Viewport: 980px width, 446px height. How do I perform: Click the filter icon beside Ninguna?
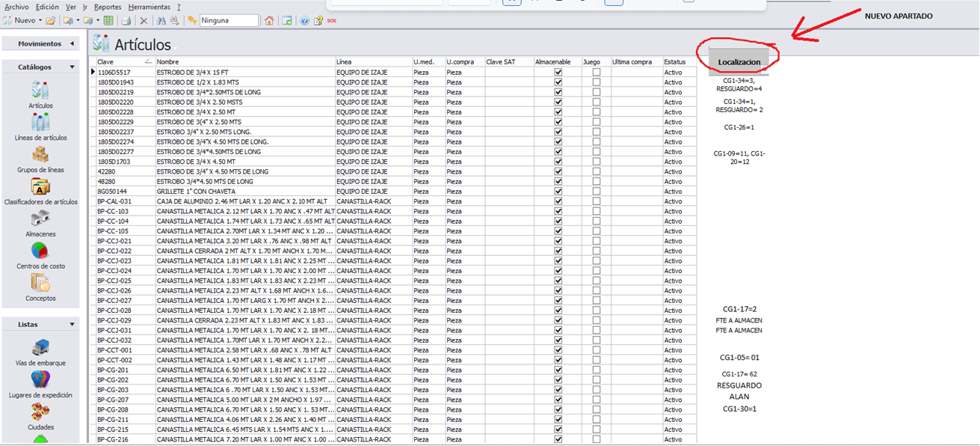pyautogui.click(x=192, y=20)
